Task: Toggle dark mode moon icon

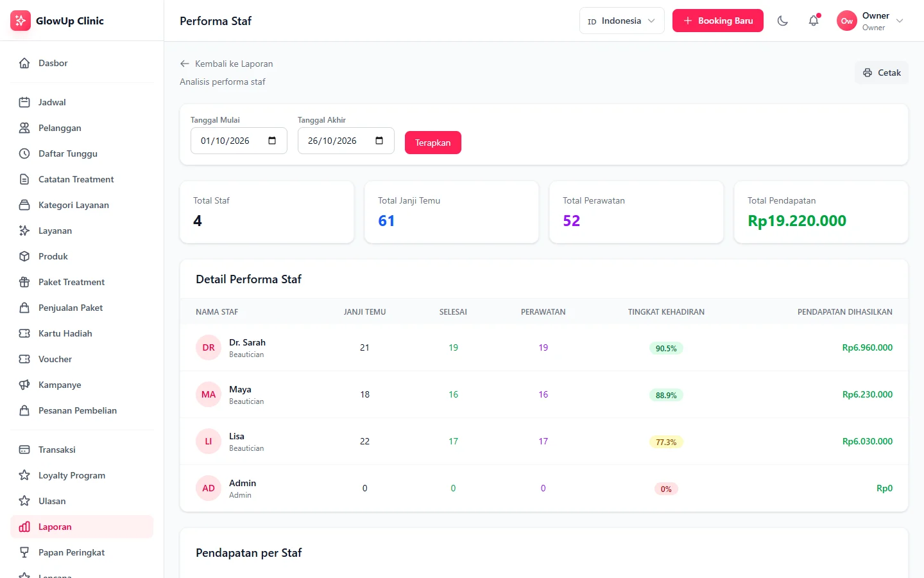Action: [x=783, y=21]
